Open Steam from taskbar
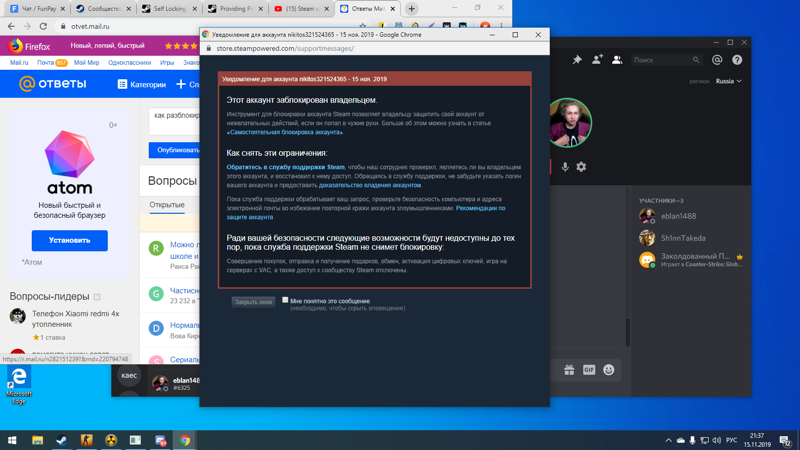 click(62, 440)
